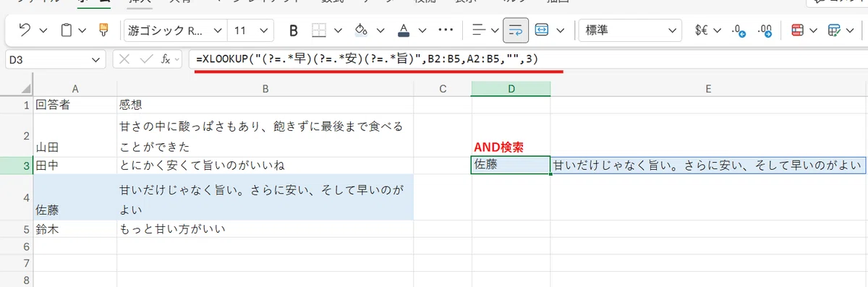Select column D header
The image size is (868, 287).
(x=511, y=88)
